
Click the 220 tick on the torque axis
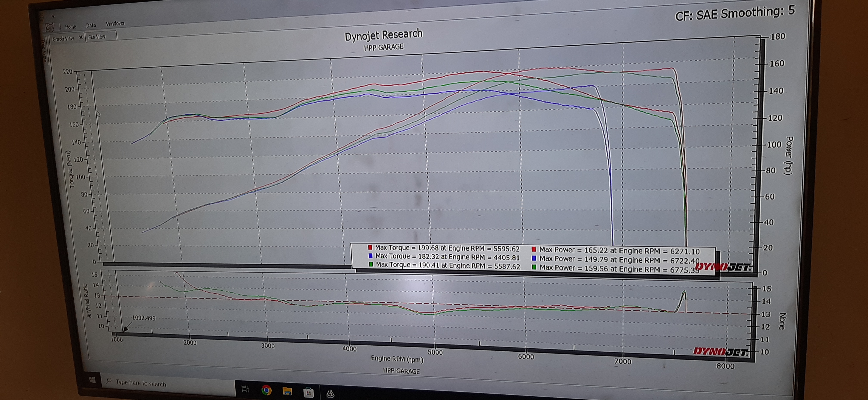click(x=68, y=72)
